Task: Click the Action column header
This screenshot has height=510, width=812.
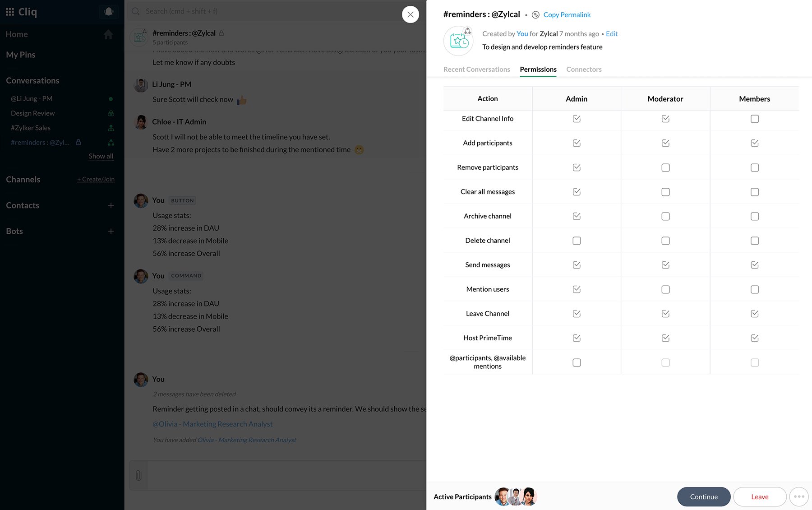Action: point(488,98)
